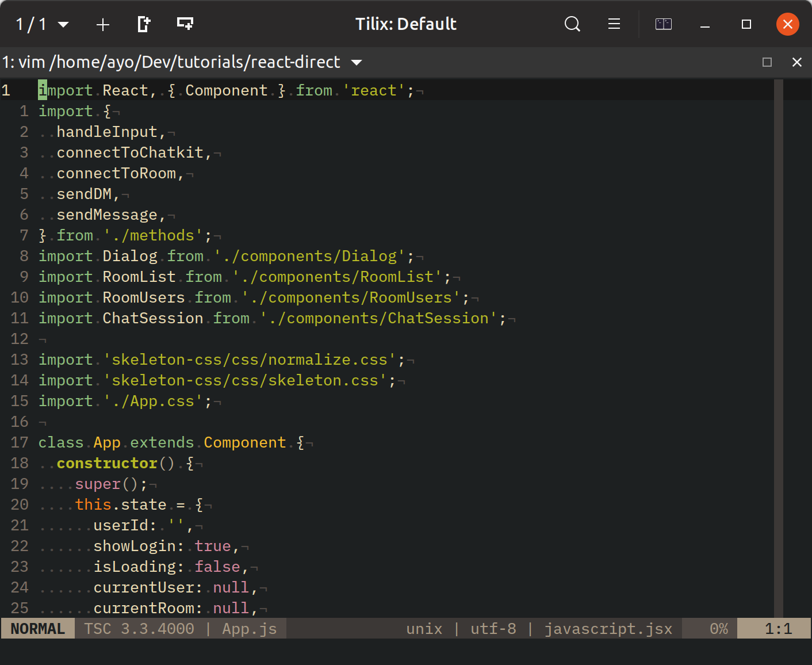
Task: Open the Tilix hamburger menu
Action: [x=614, y=24]
